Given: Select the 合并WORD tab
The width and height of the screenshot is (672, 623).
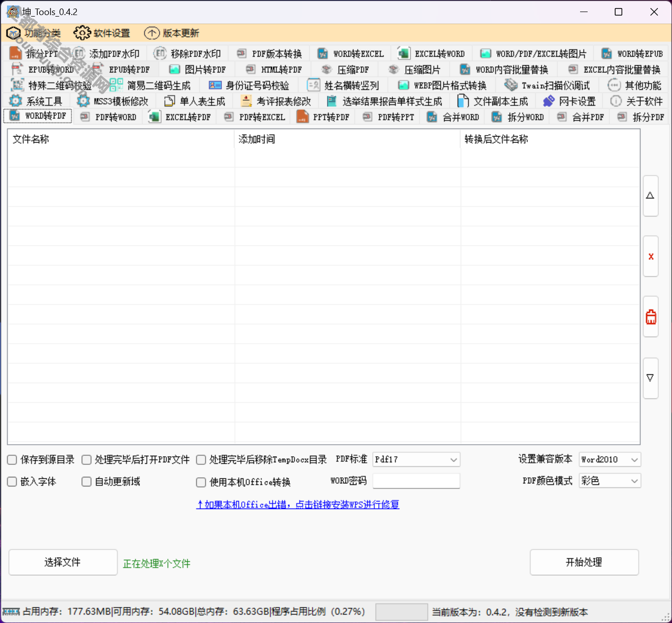Looking at the screenshot, I should tap(453, 117).
